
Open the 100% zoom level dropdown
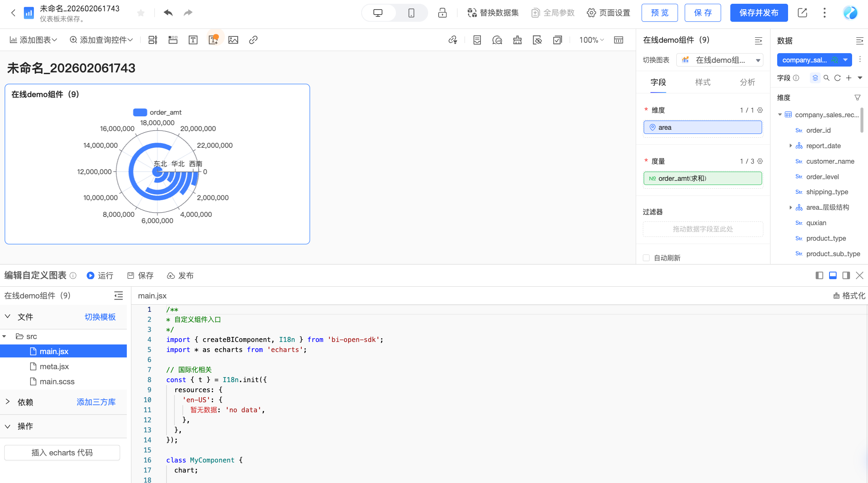tap(591, 40)
